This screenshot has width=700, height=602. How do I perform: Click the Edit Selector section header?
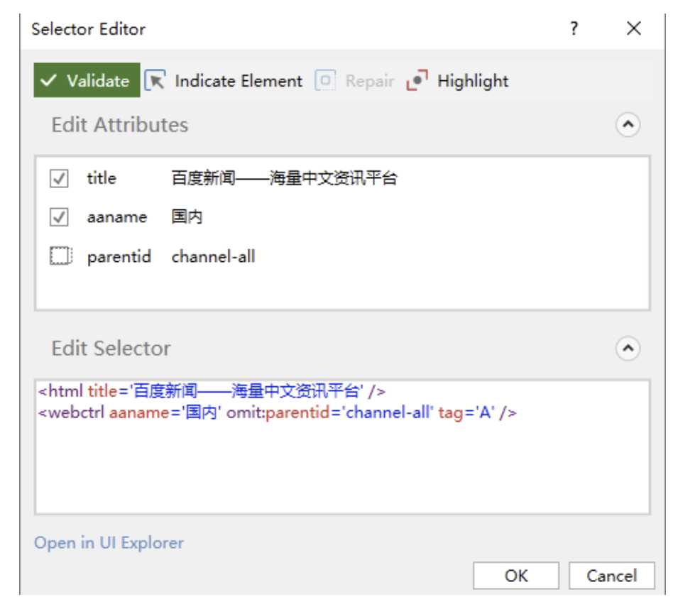coord(109,348)
